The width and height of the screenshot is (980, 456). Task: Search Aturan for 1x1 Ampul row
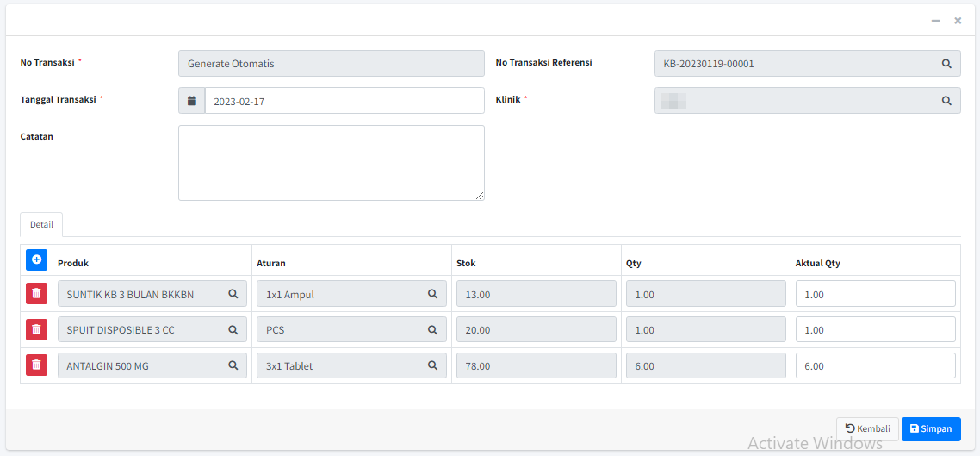(x=432, y=294)
